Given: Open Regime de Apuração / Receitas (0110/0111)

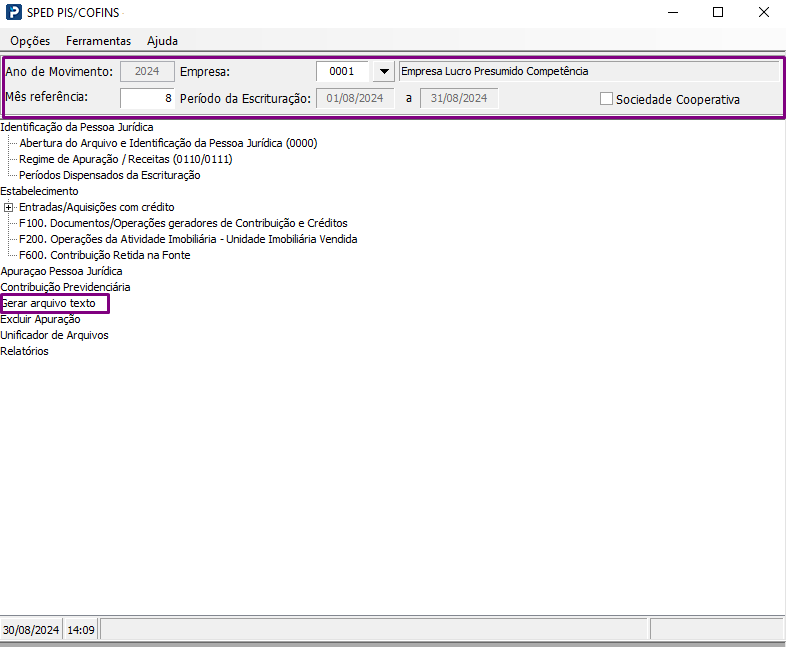Looking at the screenshot, I should click(x=126, y=159).
